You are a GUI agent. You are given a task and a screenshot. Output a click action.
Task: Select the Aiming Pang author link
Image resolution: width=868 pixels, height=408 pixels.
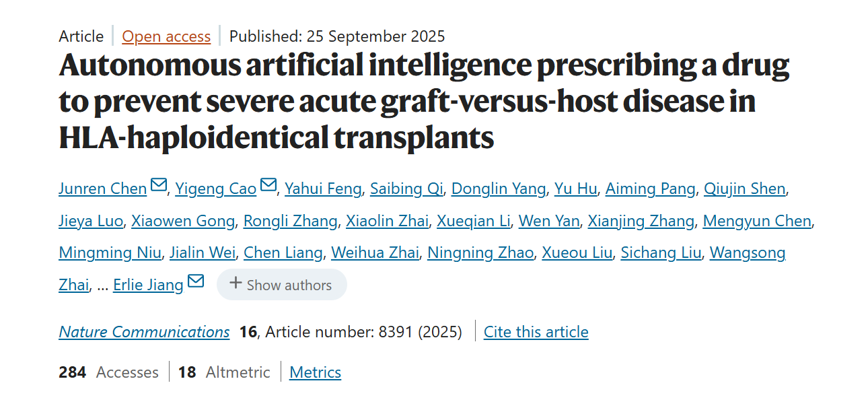[x=650, y=189]
